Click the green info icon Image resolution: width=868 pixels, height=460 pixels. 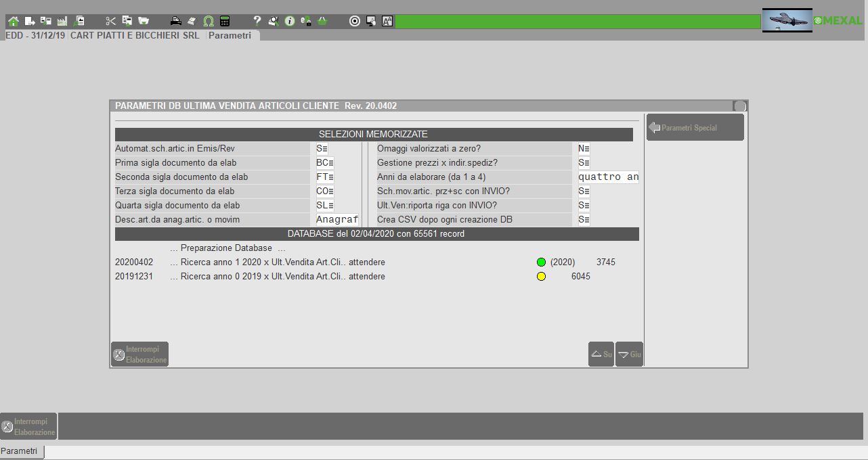pyautogui.click(x=290, y=21)
